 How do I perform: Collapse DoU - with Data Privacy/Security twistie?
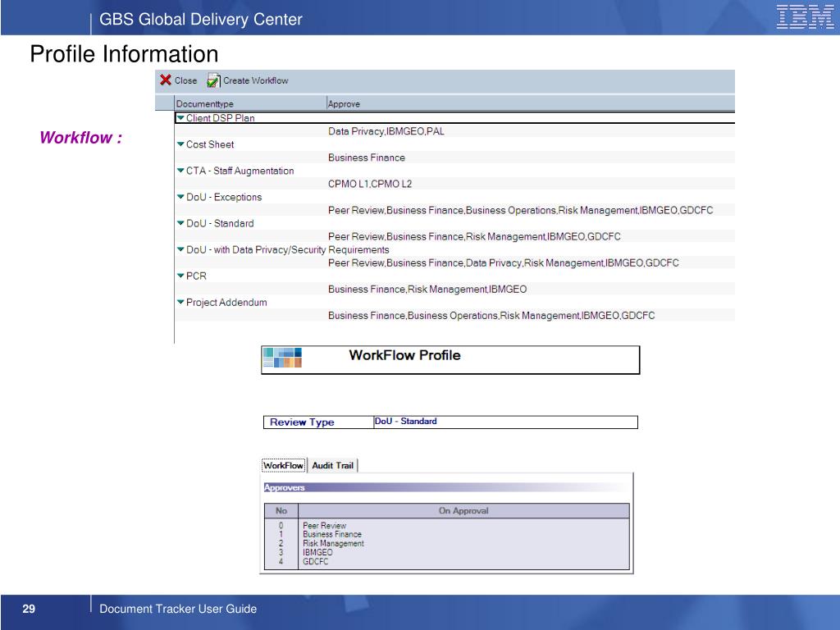click(x=180, y=249)
